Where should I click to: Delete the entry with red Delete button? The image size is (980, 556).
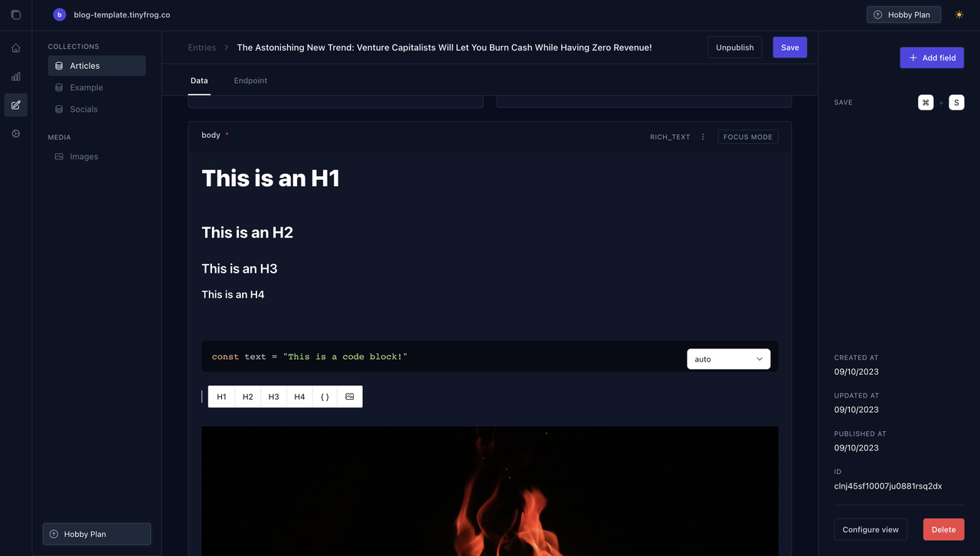click(x=943, y=529)
